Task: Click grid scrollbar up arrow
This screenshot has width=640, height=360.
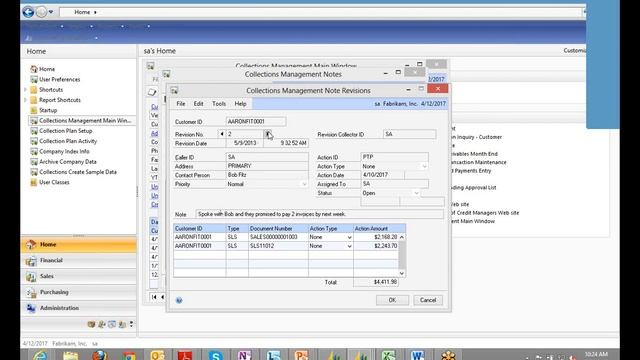Action: click(x=402, y=237)
